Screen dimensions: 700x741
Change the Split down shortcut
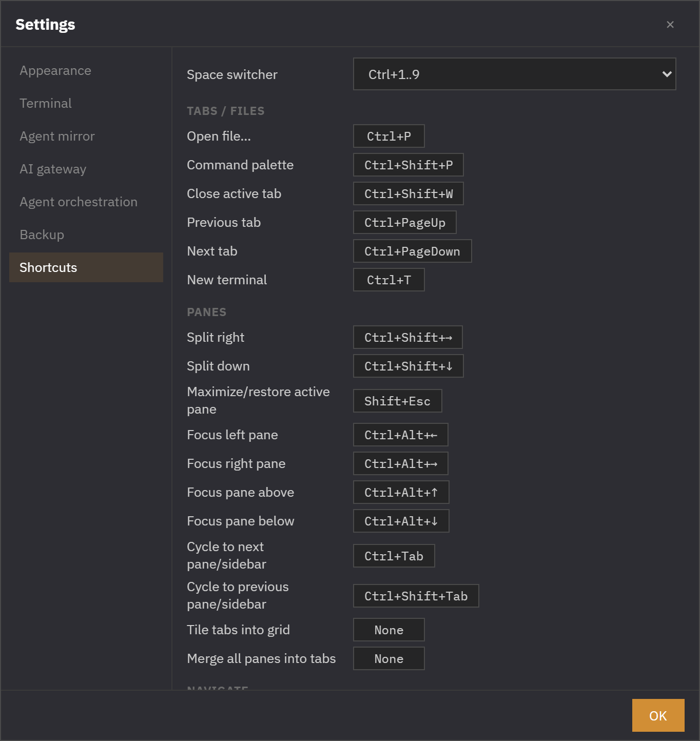click(409, 366)
